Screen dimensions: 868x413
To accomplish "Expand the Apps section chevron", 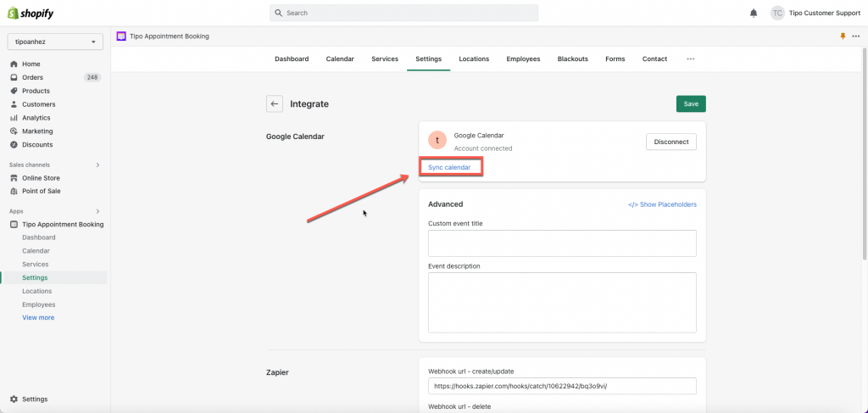I will [98, 211].
